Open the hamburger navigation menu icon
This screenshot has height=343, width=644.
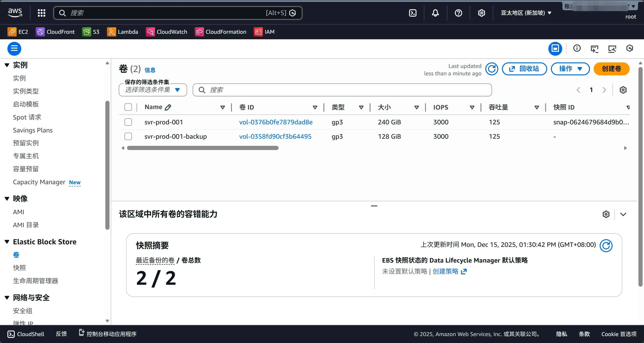(x=14, y=48)
